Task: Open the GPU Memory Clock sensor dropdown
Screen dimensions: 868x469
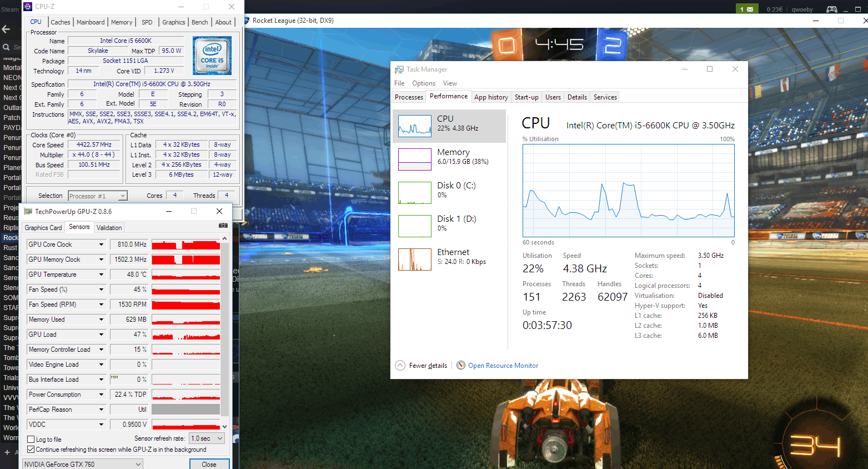Action: coord(101,260)
